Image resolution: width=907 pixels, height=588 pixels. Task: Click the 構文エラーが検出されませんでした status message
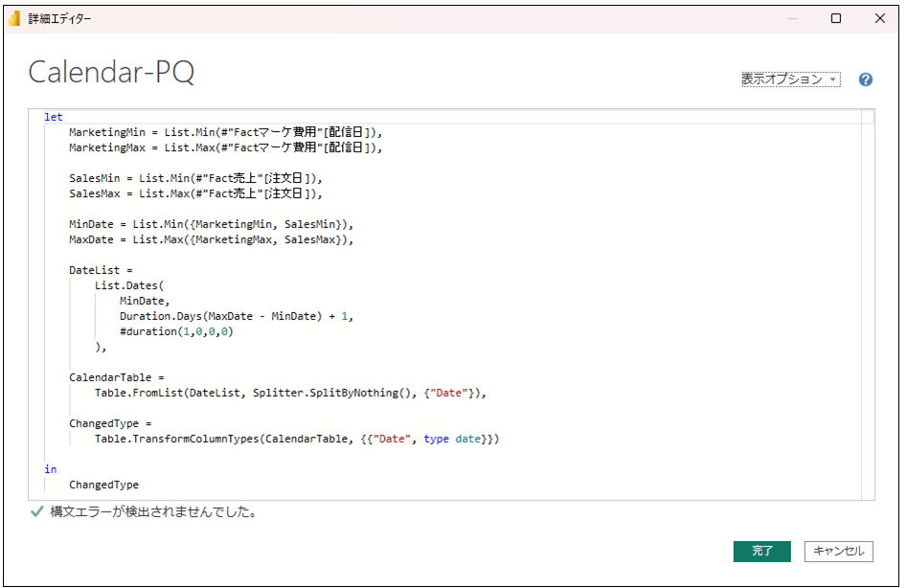click(x=153, y=512)
